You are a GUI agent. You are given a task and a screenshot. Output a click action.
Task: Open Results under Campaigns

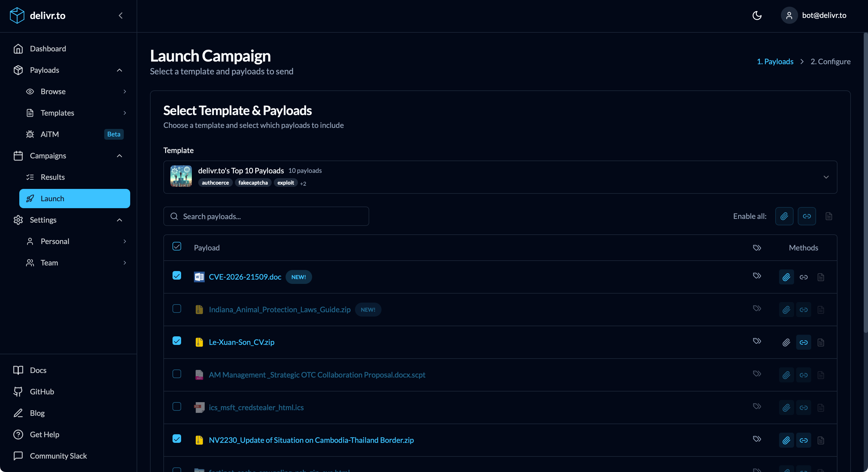53,177
